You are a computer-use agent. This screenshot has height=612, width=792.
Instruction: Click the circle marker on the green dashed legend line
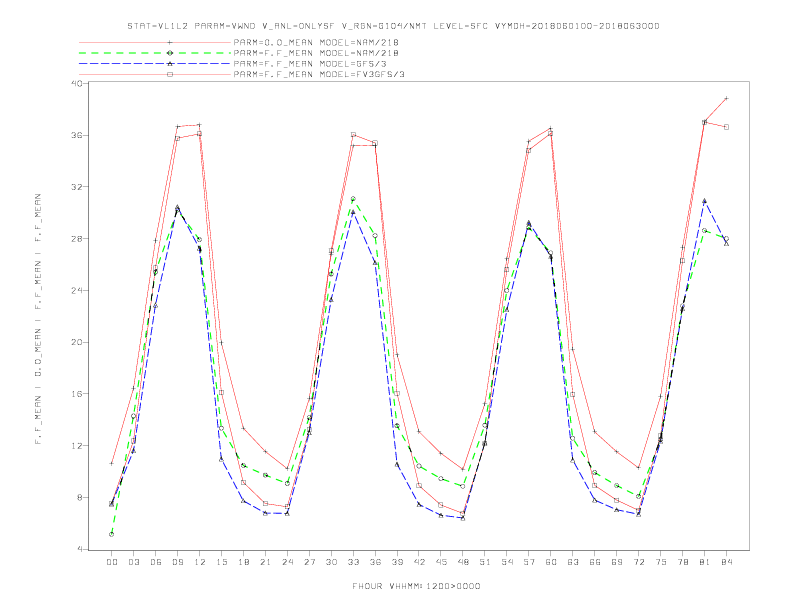[x=170, y=53]
